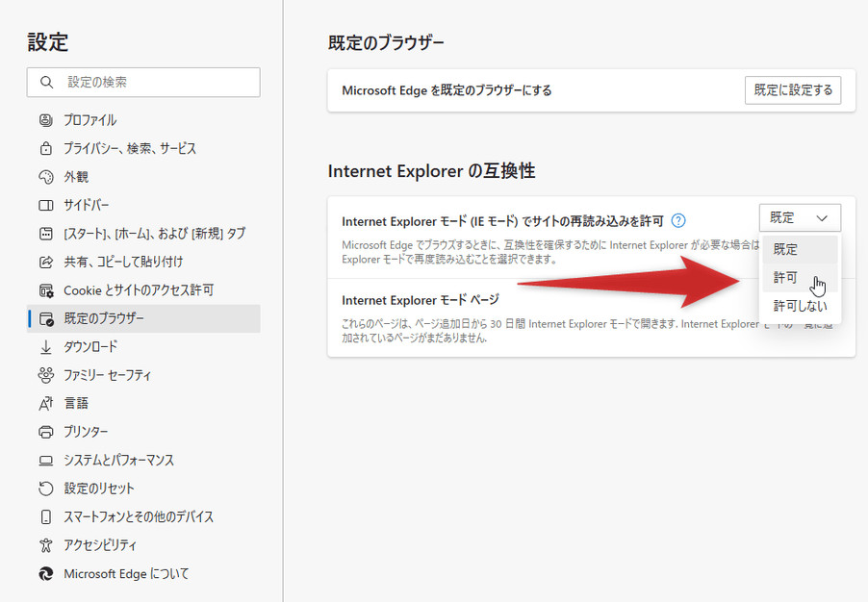
Task: Click the Internet Explorer モード ページ label
Action: pyautogui.click(x=421, y=300)
